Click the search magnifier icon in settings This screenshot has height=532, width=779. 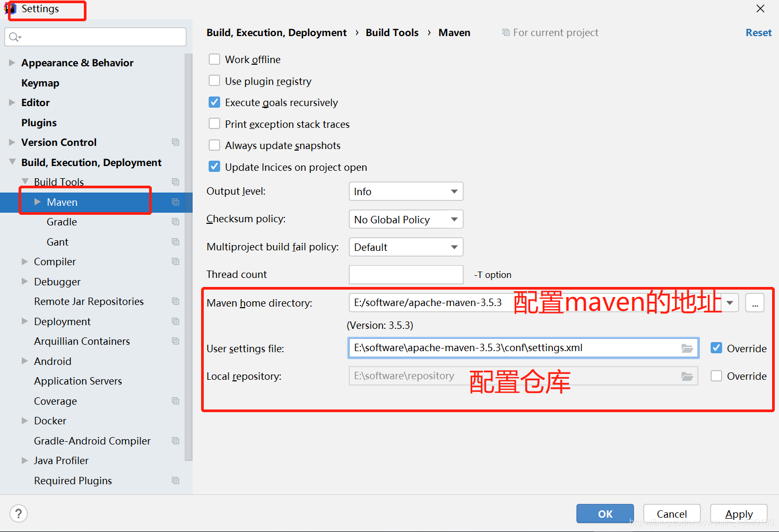point(14,37)
